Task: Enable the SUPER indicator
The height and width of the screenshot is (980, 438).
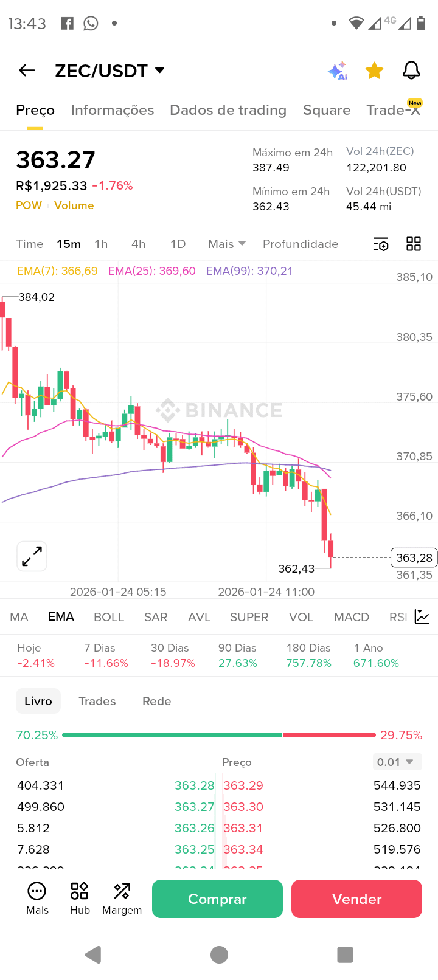Action: click(x=249, y=617)
